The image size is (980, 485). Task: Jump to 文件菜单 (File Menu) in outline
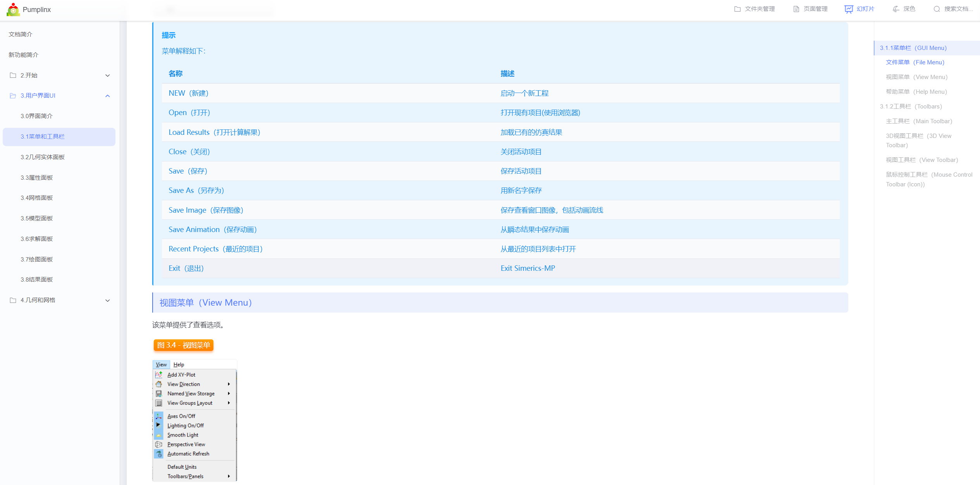click(x=916, y=62)
